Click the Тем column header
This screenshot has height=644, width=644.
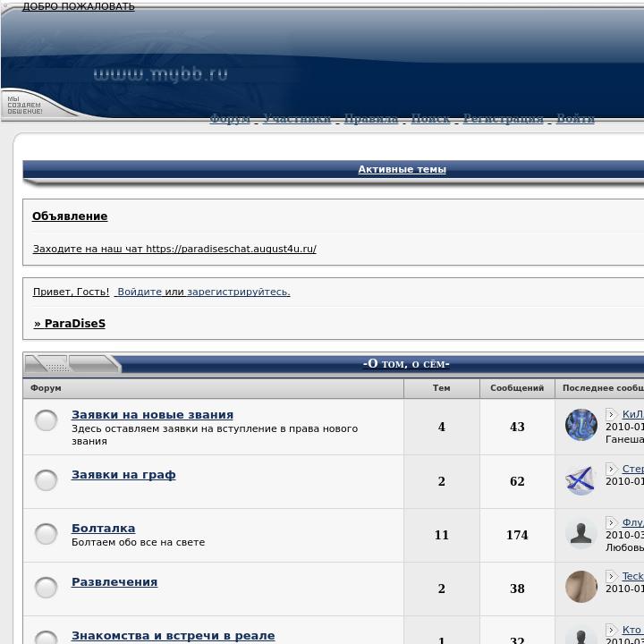pos(442,388)
